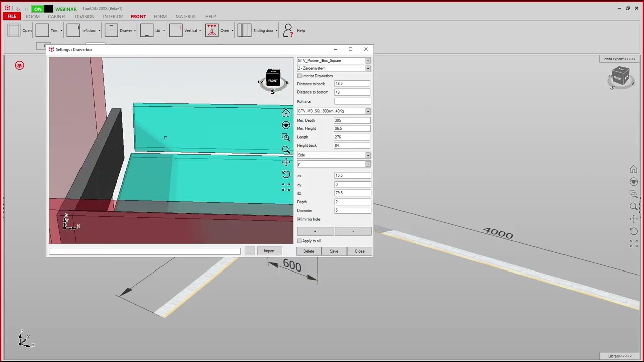Image resolution: width=644 pixels, height=362 pixels.
Task: Open the FILE menu
Action: (12, 16)
